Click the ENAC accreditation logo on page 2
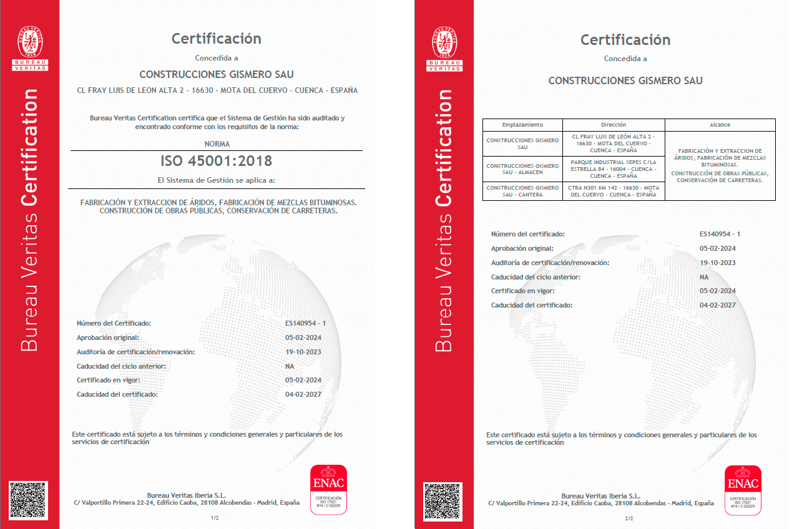The height and width of the screenshot is (529, 812). [743, 490]
